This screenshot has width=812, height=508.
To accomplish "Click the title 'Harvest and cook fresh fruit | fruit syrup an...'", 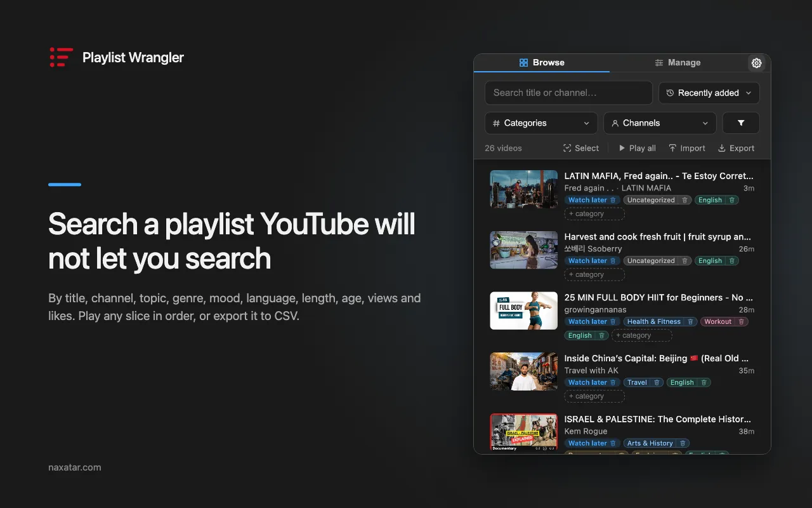I will click(x=657, y=237).
